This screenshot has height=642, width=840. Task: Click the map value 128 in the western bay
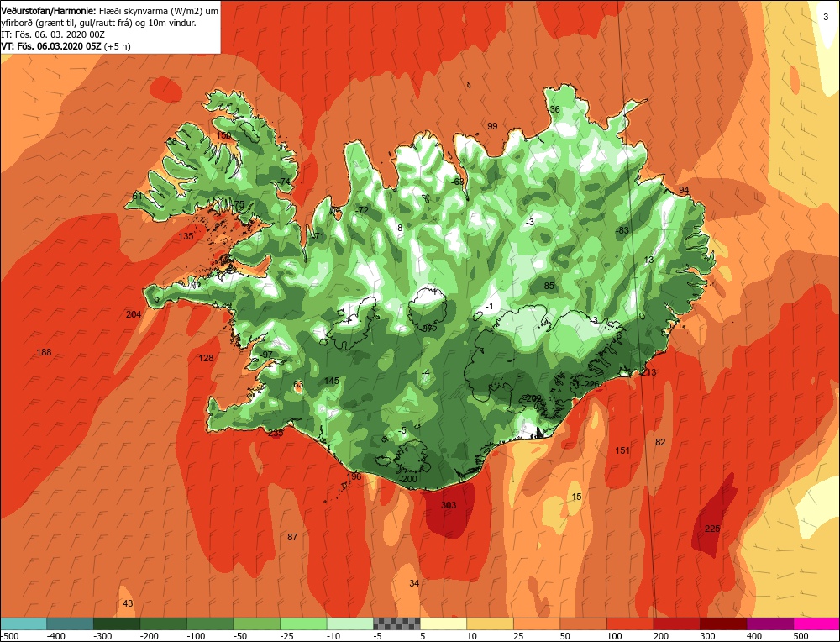(x=206, y=358)
